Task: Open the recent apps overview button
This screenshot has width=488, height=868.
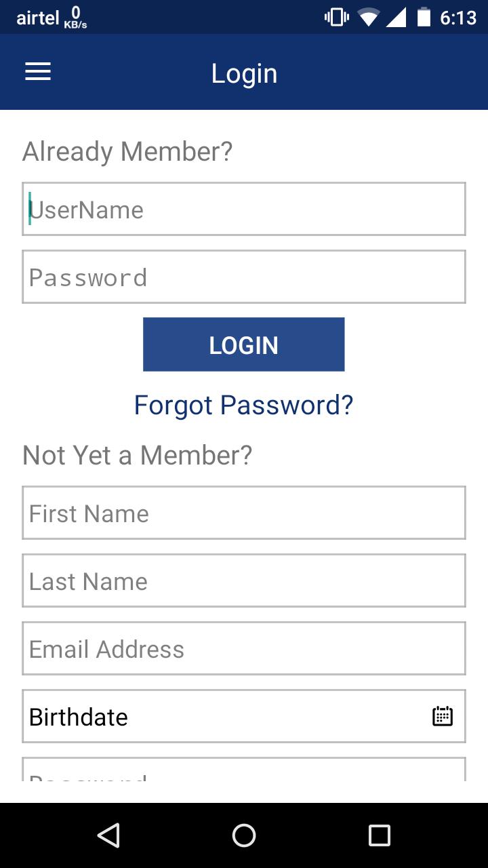Action: [379, 835]
